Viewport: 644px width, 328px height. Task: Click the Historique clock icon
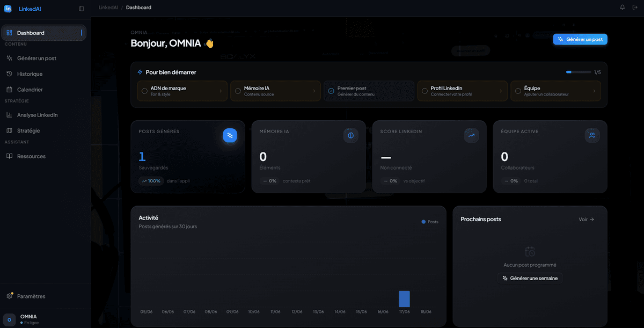pyautogui.click(x=10, y=74)
